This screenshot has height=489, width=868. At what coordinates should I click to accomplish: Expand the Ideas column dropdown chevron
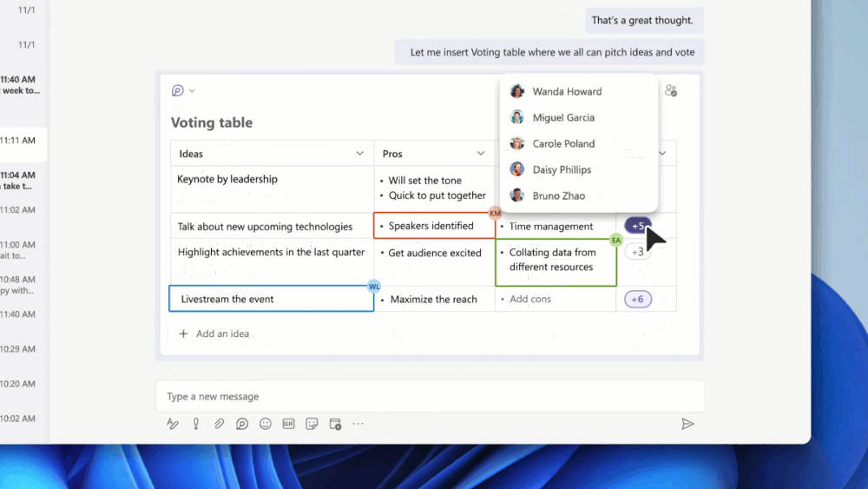[x=360, y=154]
